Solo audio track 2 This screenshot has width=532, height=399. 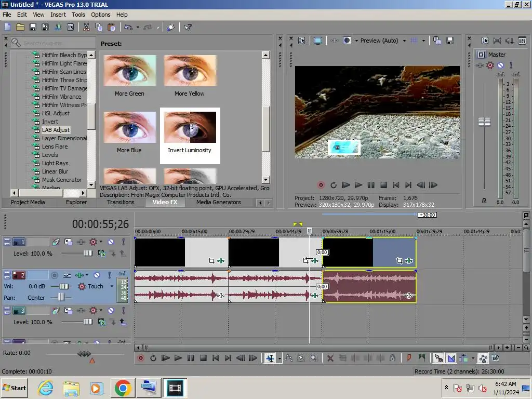click(109, 275)
